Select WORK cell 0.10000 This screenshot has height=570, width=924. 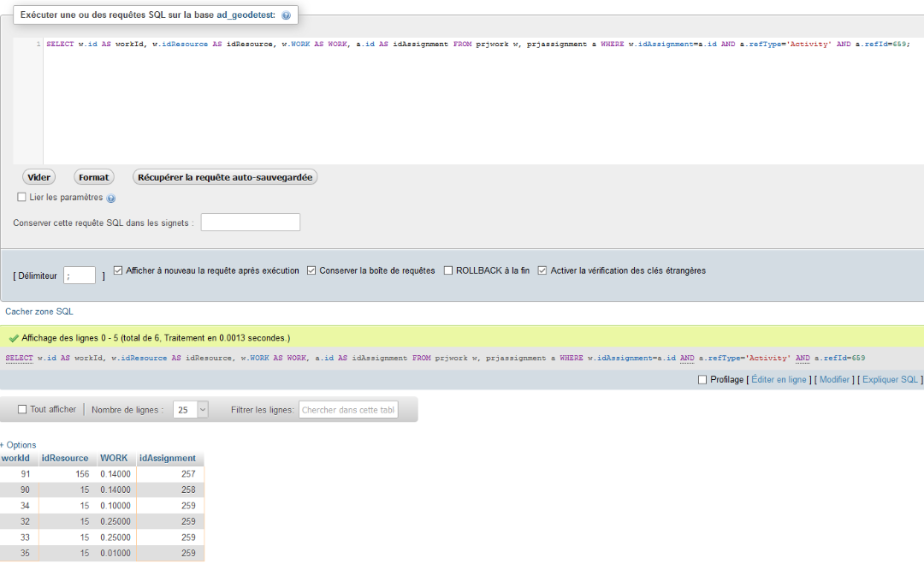117,506
